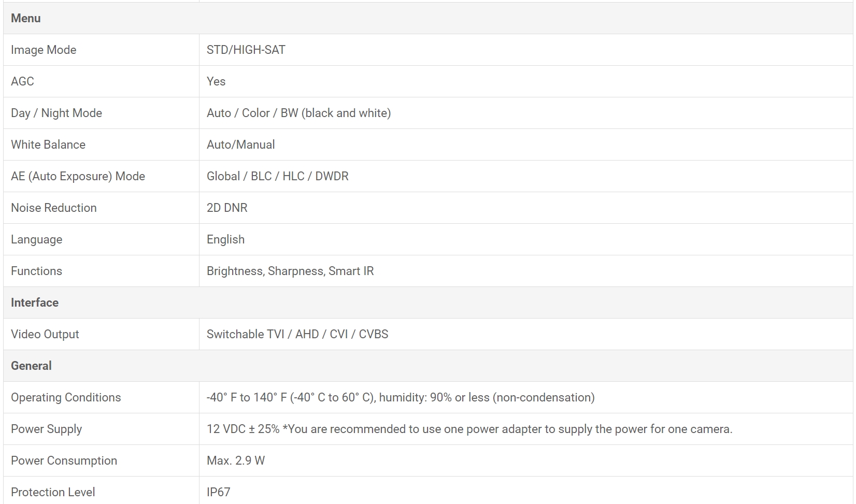Click the Interface section header
This screenshot has height=504, width=856.
click(35, 303)
